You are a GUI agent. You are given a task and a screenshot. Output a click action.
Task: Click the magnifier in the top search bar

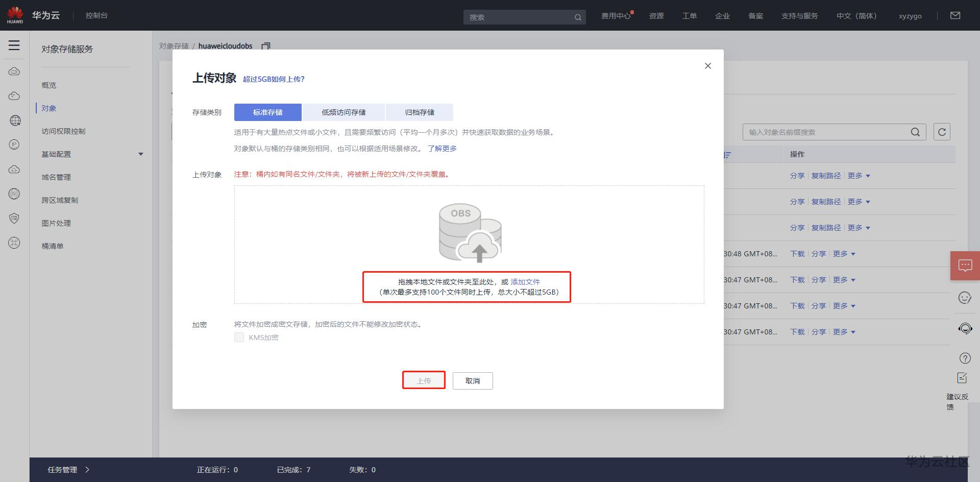[x=578, y=17]
